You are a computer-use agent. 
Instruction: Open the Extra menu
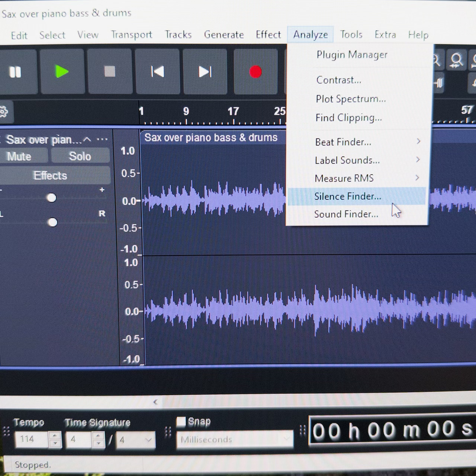coord(385,35)
